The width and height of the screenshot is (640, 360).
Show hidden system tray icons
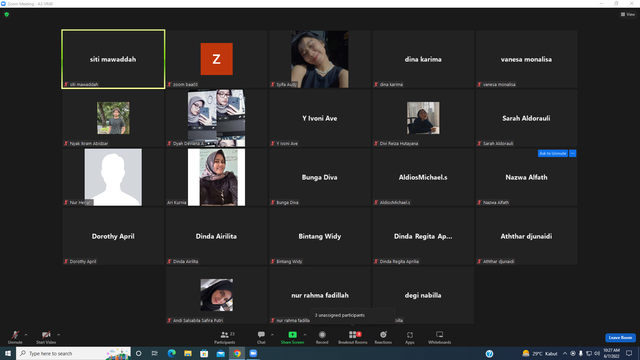[565, 353]
